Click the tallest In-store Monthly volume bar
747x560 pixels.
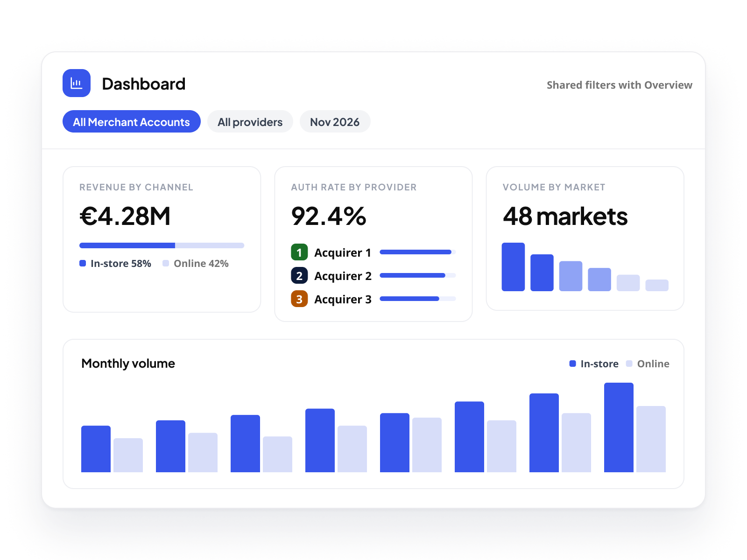[619, 427]
